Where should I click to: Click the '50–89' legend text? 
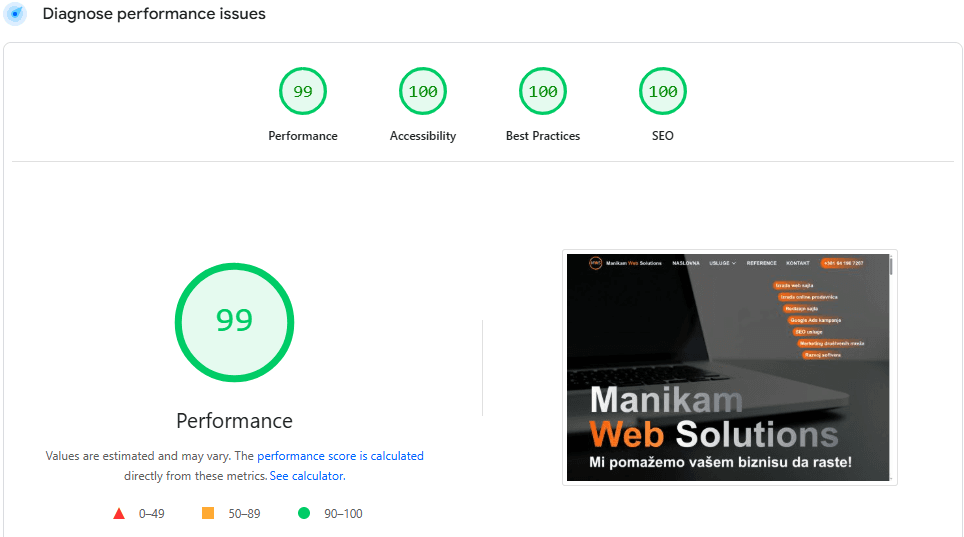(x=244, y=514)
